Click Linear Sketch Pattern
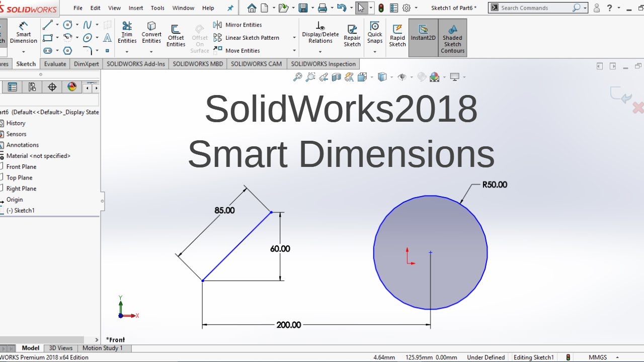 pyautogui.click(x=247, y=38)
